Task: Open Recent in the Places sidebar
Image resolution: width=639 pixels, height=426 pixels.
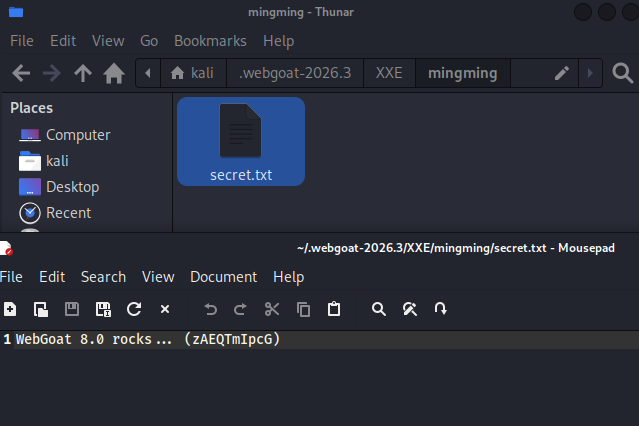Action: 55,213
